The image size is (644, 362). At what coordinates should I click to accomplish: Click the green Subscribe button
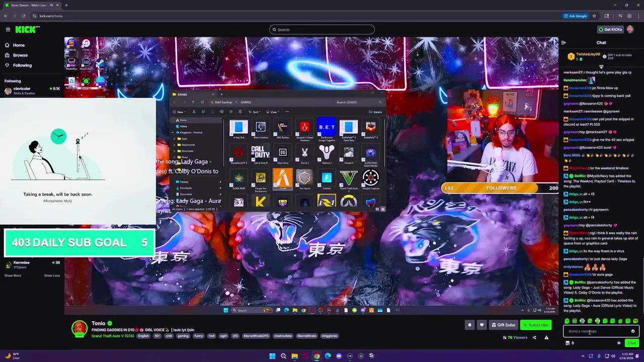[535, 325]
